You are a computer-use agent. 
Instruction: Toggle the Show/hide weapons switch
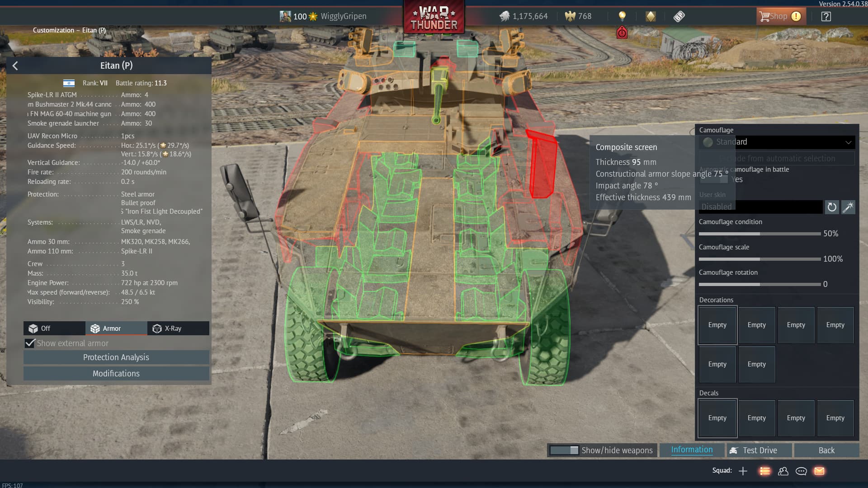coord(564,450)
